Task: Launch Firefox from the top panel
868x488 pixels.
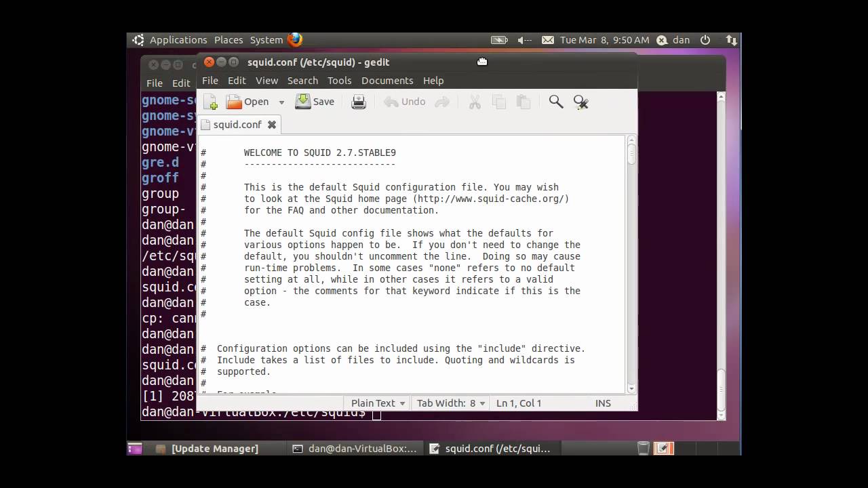Action: [295, 40]
